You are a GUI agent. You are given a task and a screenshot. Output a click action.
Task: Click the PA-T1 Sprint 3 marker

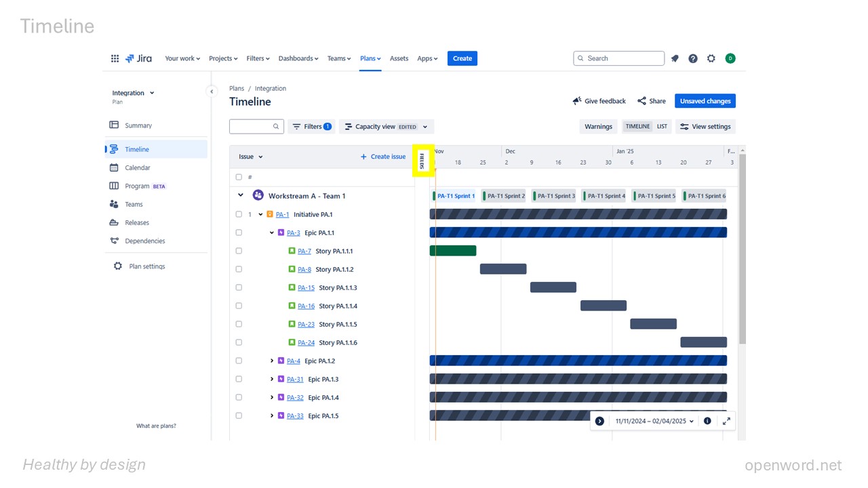click(554, 196)
